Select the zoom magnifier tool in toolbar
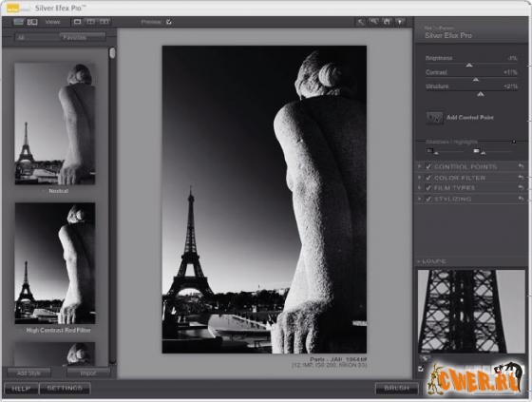 373,22
